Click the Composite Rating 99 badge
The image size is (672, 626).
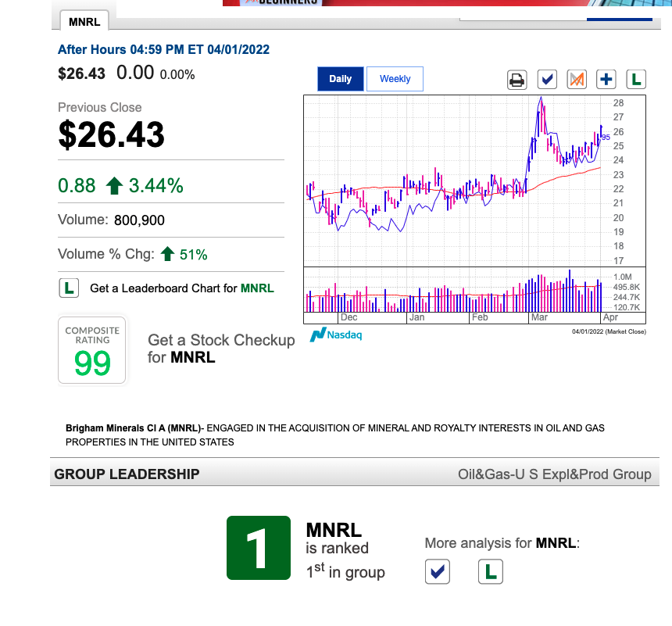pyautogui.click(x=92, y=350)
